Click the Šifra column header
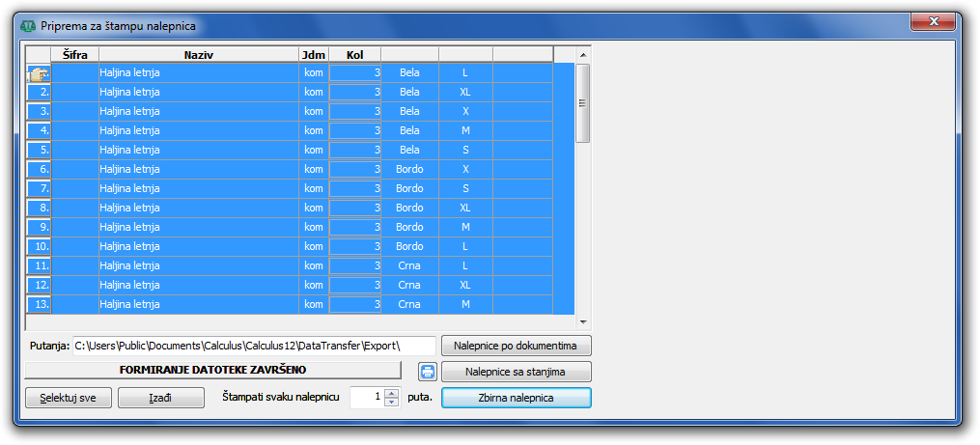 pos(75,55)
